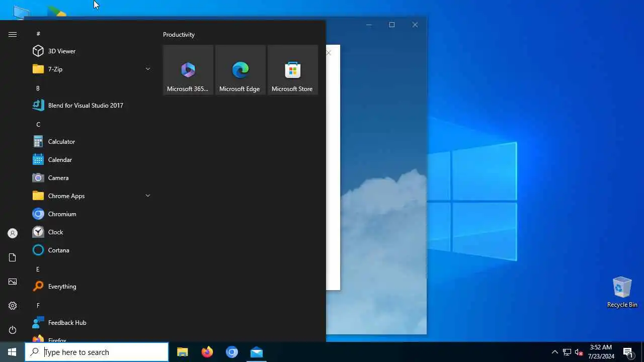Screen dimensions: 644x362
Task: Open the user account icon
Action: [x=13, y=233]
